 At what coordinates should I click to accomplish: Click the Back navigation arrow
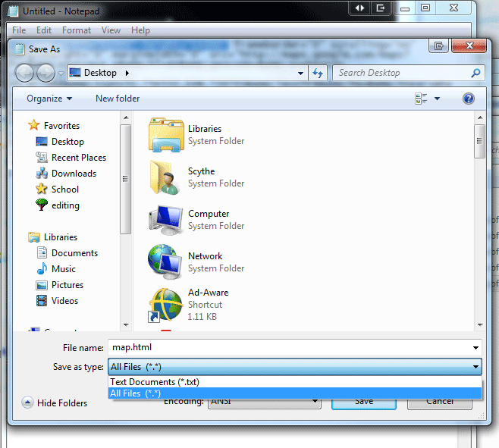(24, 73)
